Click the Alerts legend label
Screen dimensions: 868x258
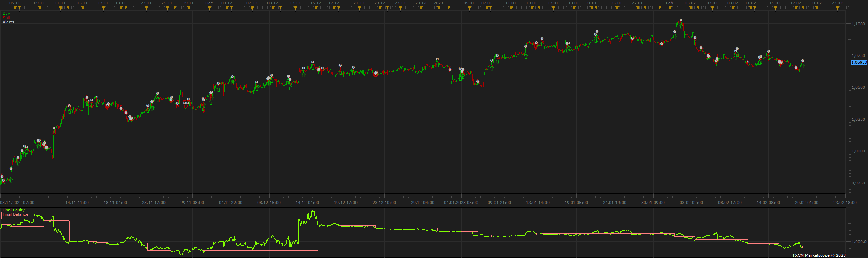[8, 22]
